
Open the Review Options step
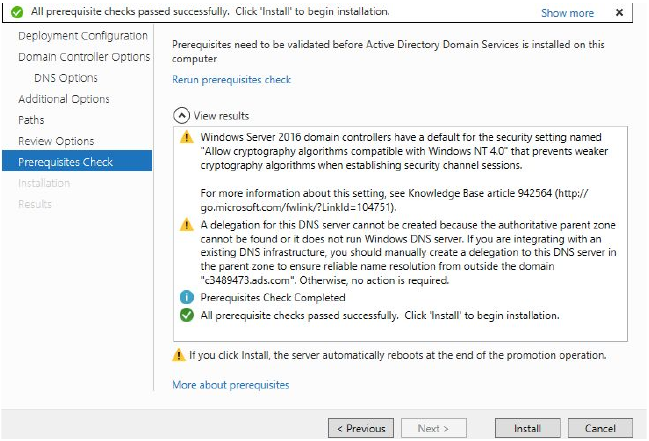pyautogui.click(x=56, y=141)
